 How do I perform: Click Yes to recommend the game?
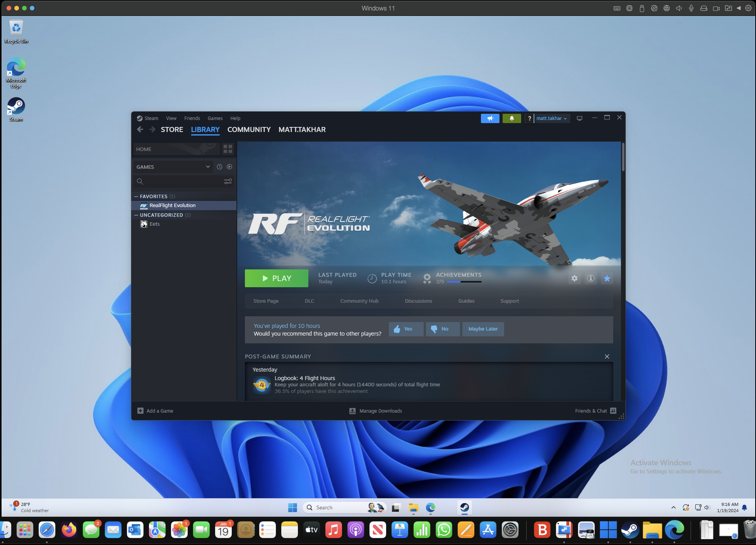[405, 329]
